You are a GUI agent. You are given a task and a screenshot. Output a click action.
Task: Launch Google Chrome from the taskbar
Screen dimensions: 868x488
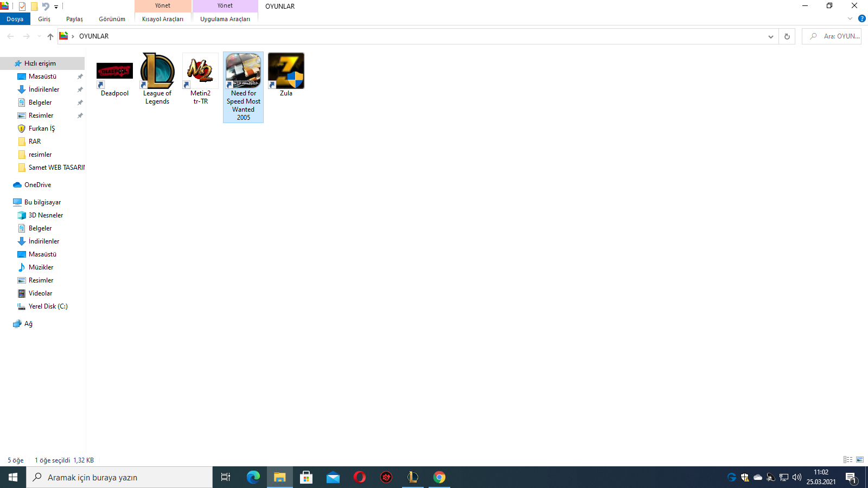coord(439,477)
